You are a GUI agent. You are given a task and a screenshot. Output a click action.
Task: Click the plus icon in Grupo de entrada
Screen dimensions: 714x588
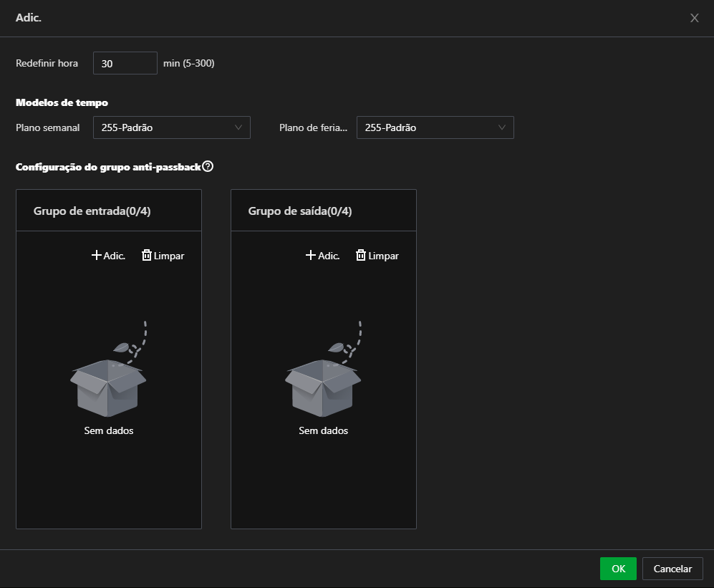[x=97, y=255]
